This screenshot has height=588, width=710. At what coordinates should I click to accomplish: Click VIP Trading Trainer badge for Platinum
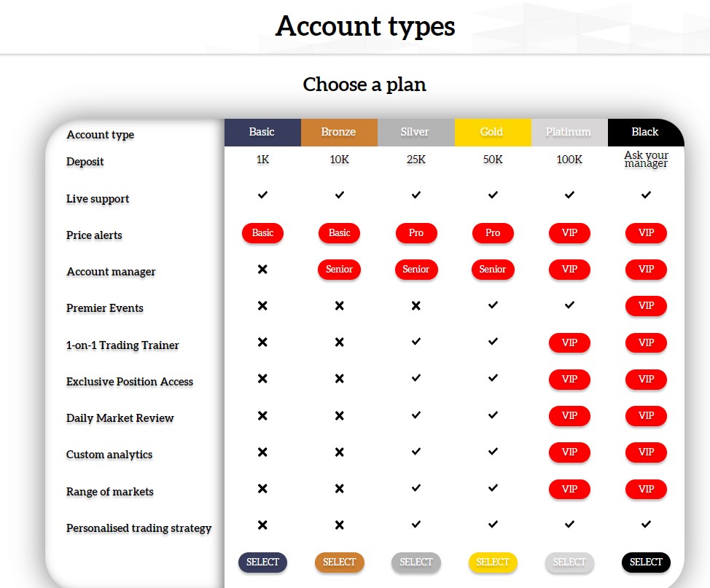pyautogui.click(x=569, y=343)
